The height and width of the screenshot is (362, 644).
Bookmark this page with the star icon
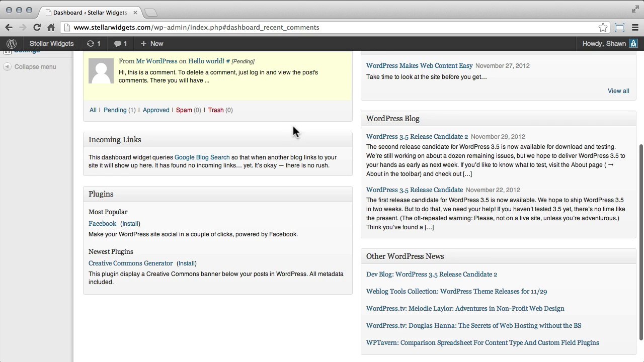click(x=603, y=28)
